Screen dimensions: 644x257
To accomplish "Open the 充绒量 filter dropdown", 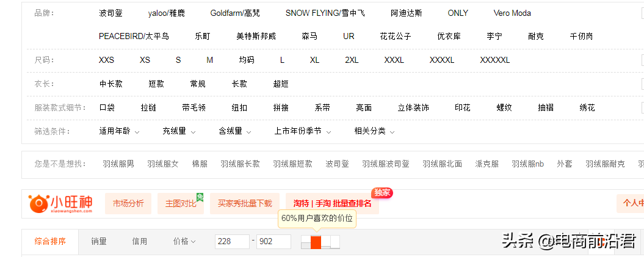I will coord(178,131).
